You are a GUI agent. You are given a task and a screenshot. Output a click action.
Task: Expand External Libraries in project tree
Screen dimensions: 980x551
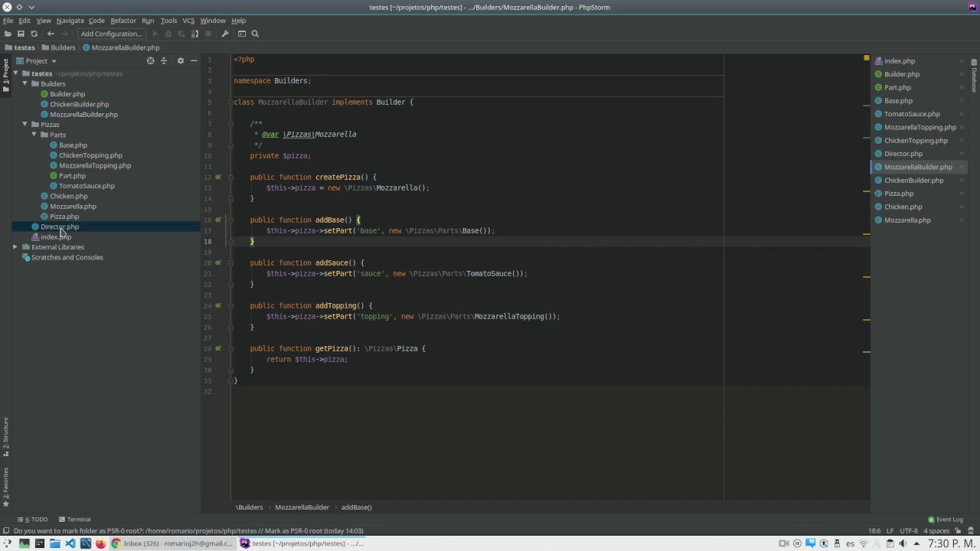tap(15, 247)
